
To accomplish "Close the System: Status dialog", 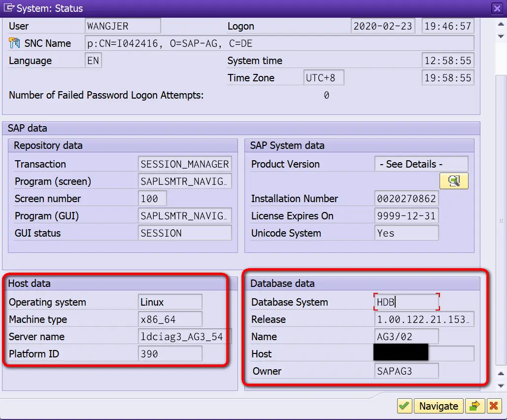I will [497, 8].
